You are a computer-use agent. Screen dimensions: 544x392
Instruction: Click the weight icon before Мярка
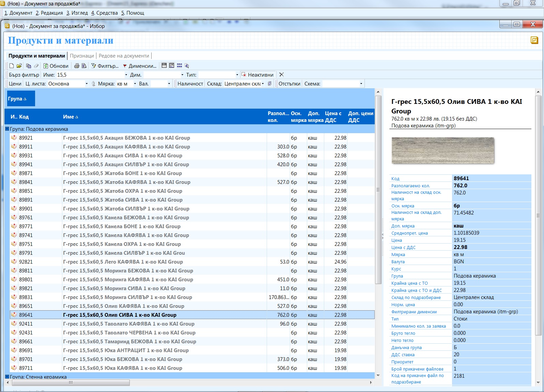coord(93,83)
